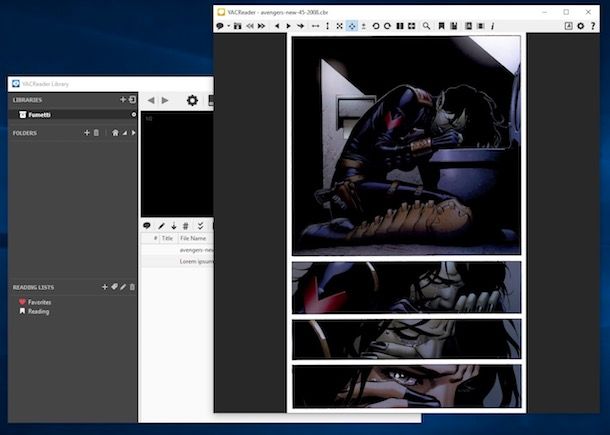Go to next page in YACReader
Screen dimensions: 610x435
click(288, 26)
